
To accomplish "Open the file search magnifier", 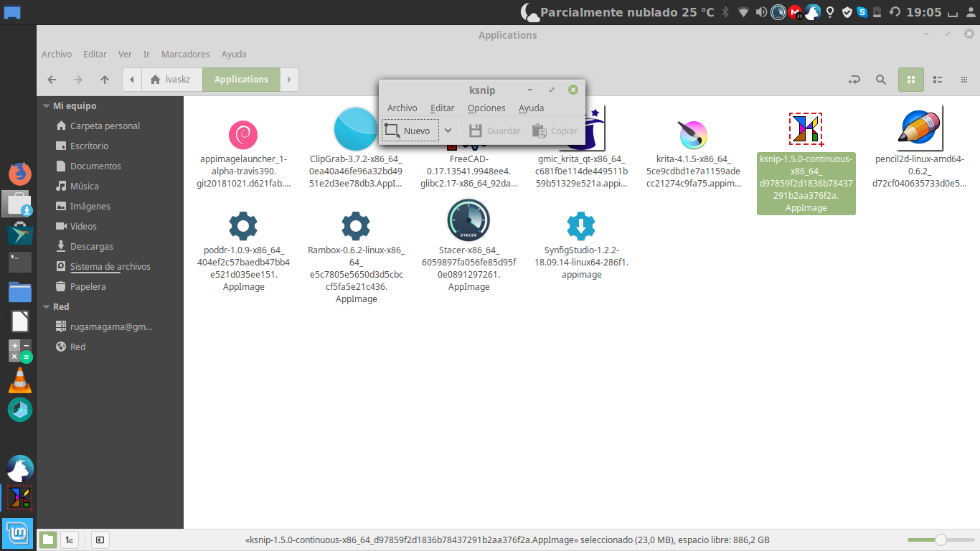I will (x=881, y=80).
